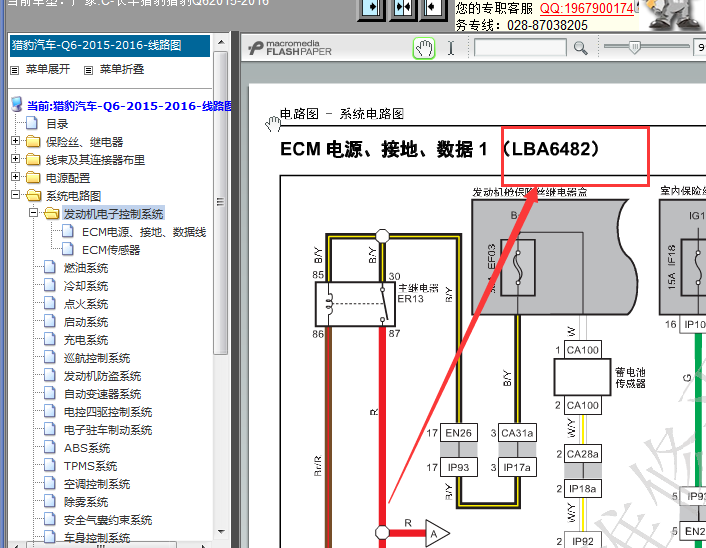706x548 pixels.
Task: Click the collapse-left panel arrow button
Action: [433, 9]
